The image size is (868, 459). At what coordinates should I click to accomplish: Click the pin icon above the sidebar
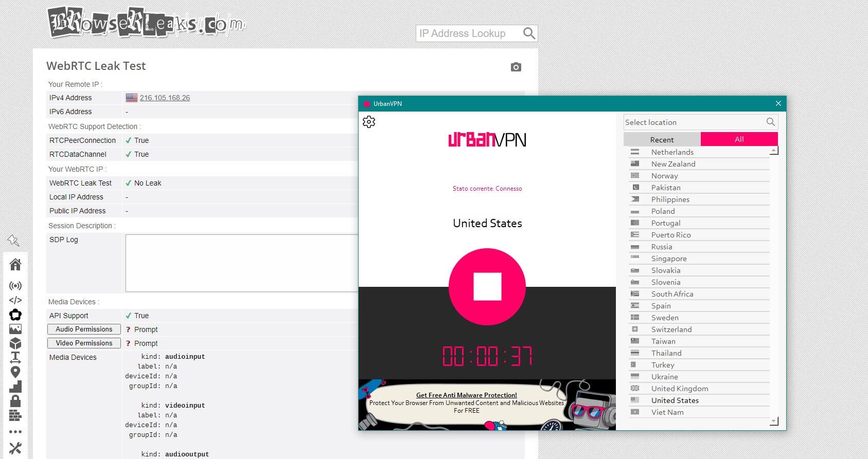click(x=13, y=240)
